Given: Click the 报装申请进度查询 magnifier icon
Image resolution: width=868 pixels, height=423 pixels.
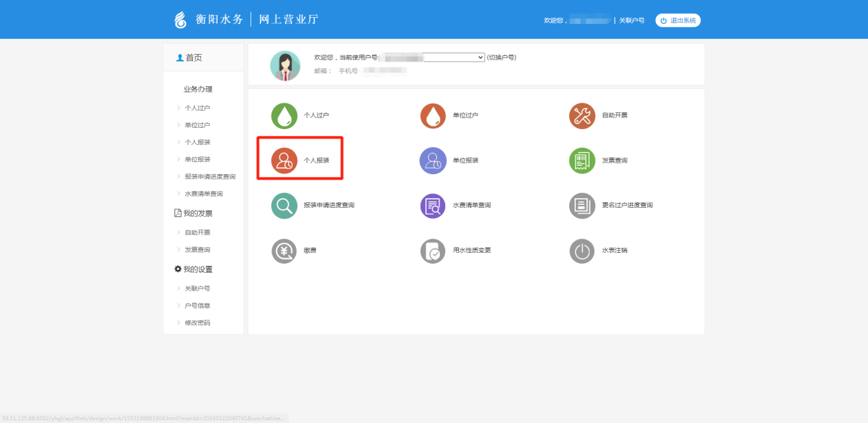Looking at the screenshot, I should pos(285,206).
